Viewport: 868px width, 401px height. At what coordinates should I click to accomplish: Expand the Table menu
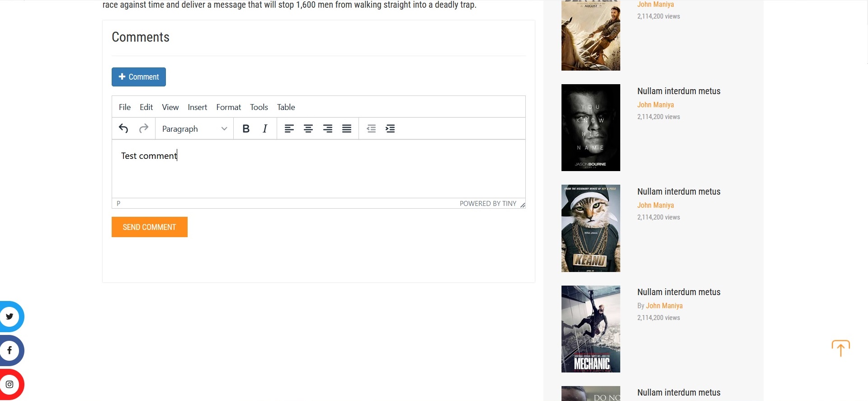click(x=286, y=107)
